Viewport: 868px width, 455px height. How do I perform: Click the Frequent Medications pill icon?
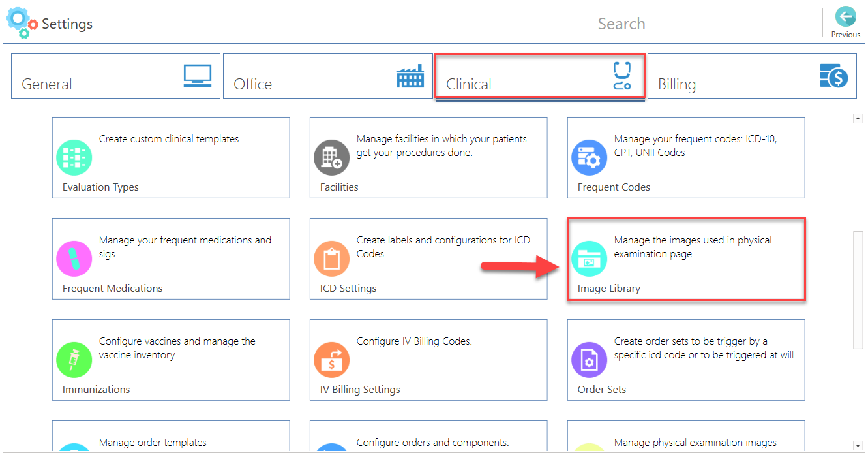point(74,259)
